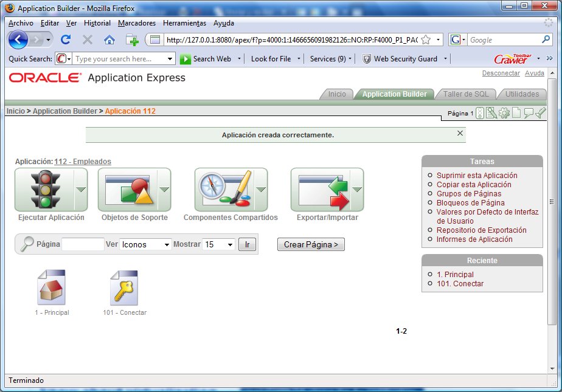Open the Componentes Compartidos compass icon
This screenshot has width=562, height=392.
point(224,190)
